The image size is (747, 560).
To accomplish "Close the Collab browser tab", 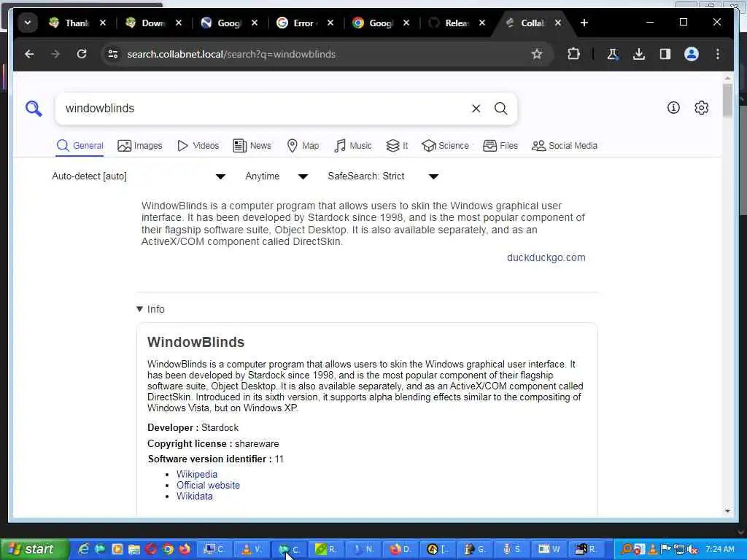I will [558, 23].
